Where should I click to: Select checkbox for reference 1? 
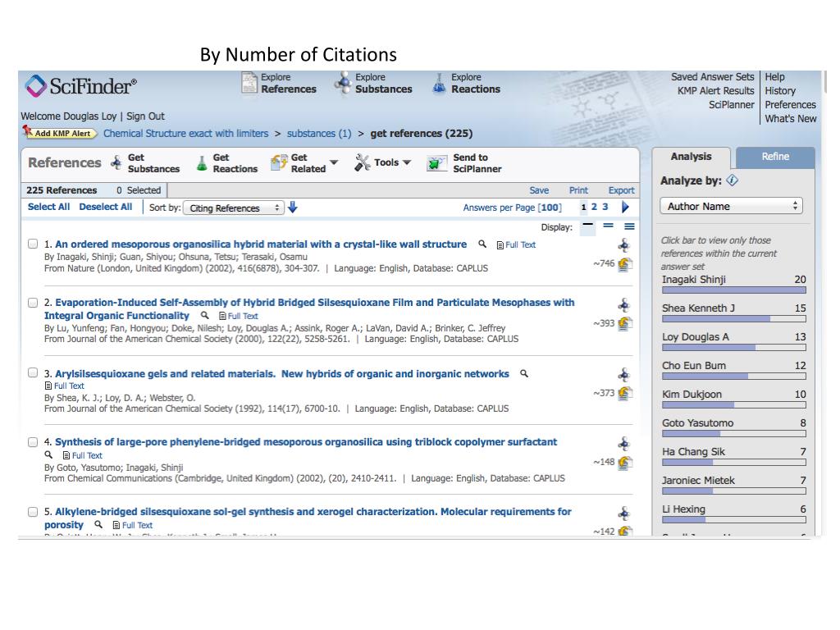point(33,244)
